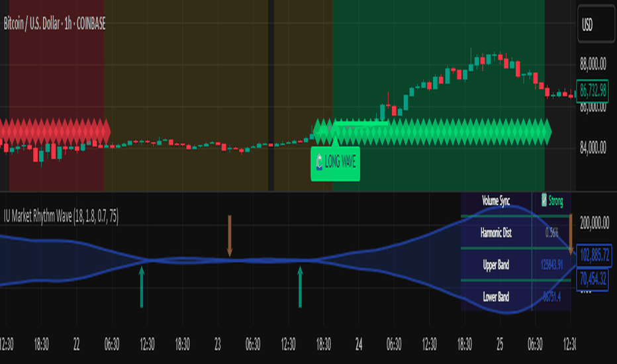Click the icon inside the LONG WAVE label

pos(319,161)
